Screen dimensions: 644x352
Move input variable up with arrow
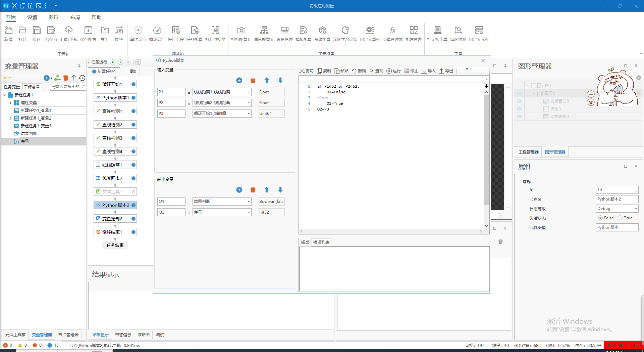pos(267,80)
